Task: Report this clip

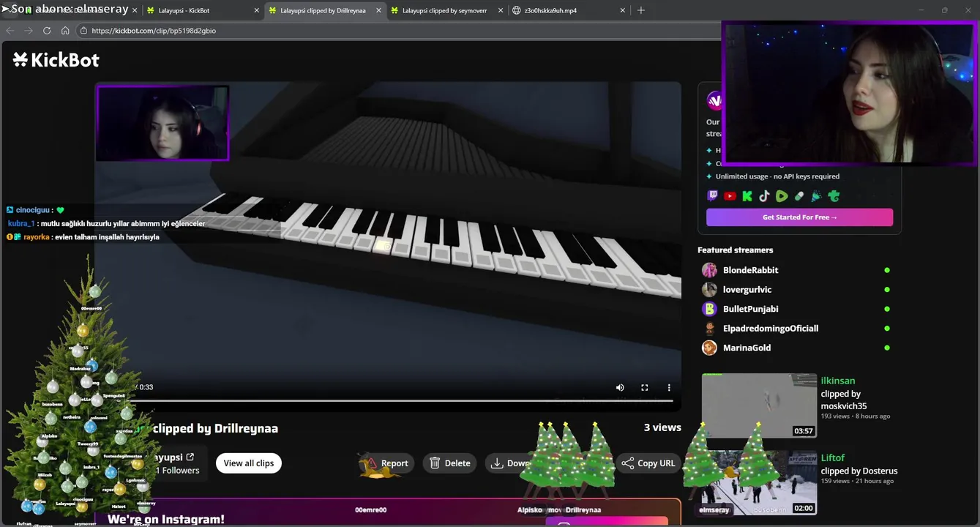Action: tap(386, 463)
